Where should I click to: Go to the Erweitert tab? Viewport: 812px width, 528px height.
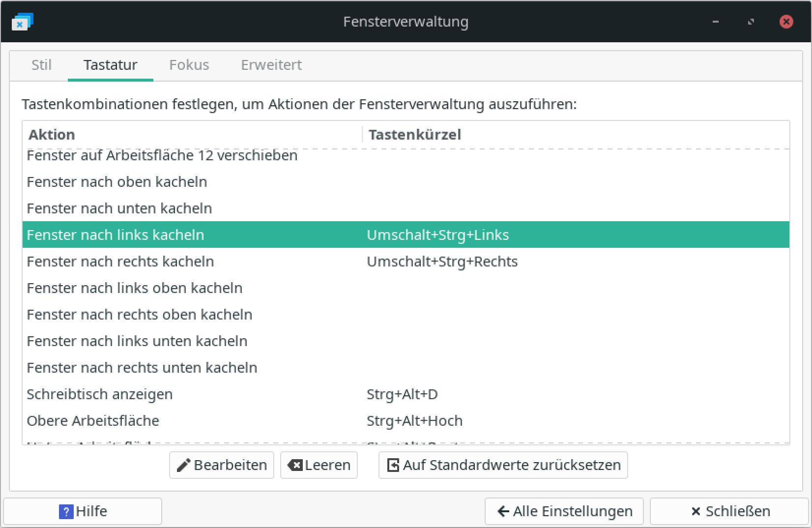(271, 65)
